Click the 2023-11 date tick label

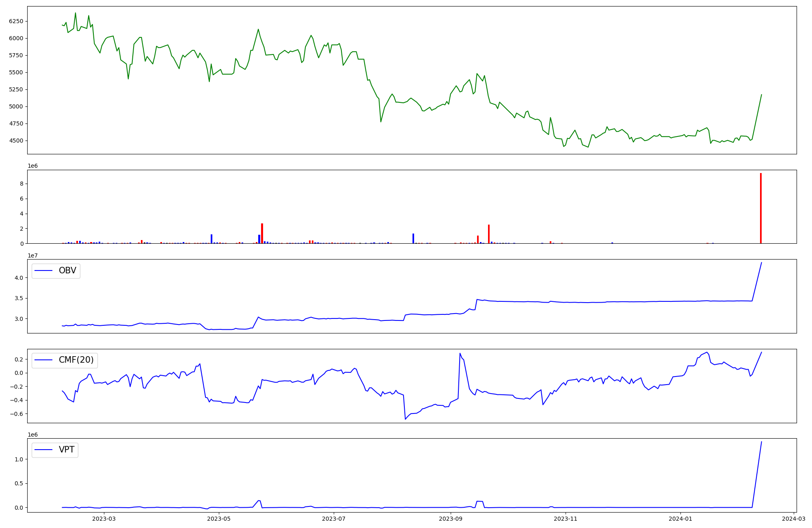pos(566,519)
